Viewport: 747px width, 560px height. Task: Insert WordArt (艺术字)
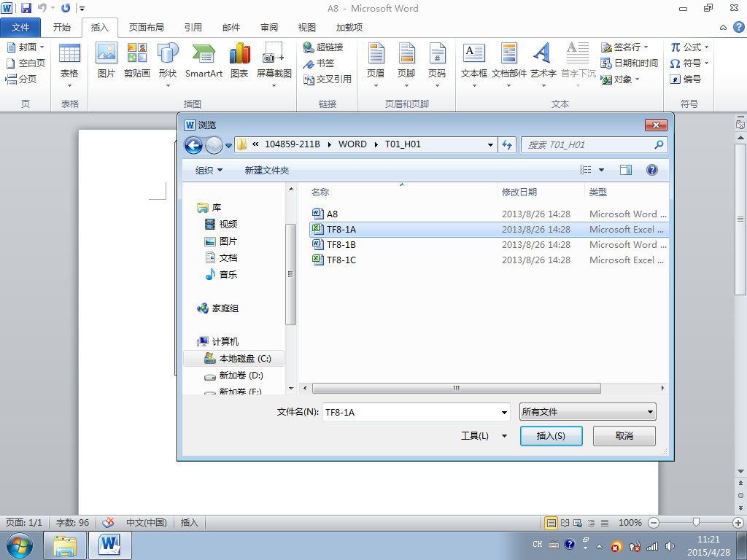543,64
